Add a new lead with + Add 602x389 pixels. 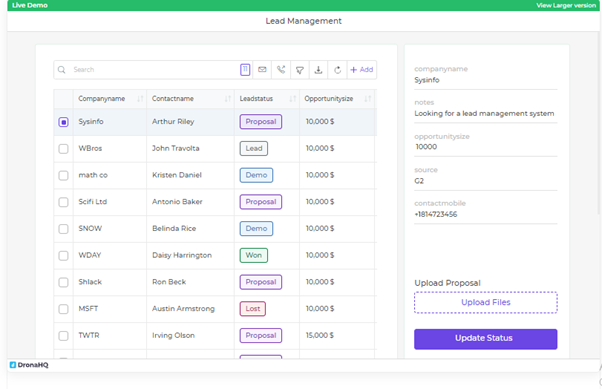point(362,70)
